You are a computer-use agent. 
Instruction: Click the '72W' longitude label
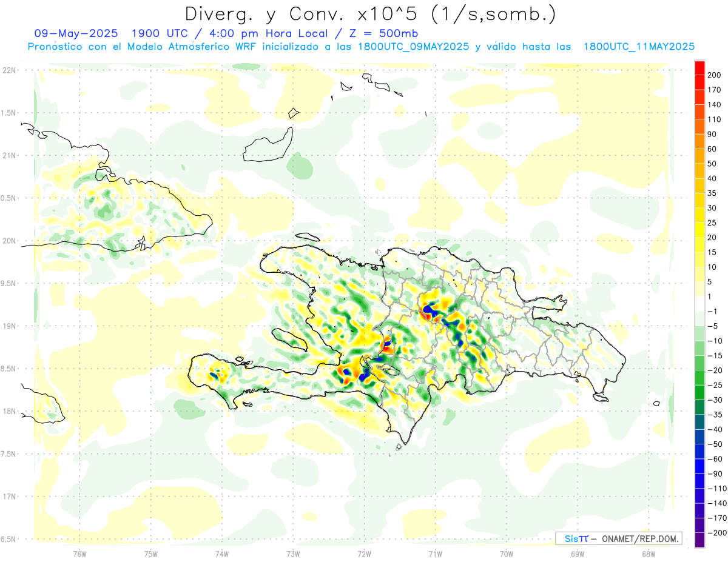[x=364, y=554]
